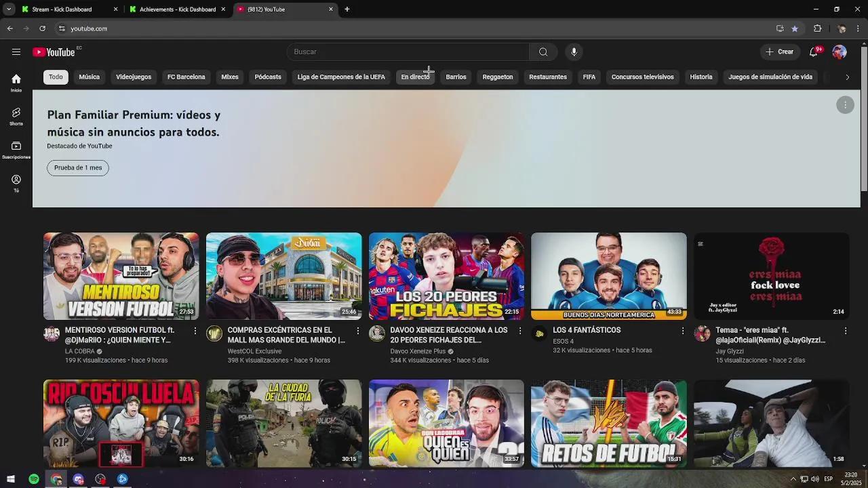
Task: Open Suscripciones in the sidebar
Action: click(x=16, y=150)
